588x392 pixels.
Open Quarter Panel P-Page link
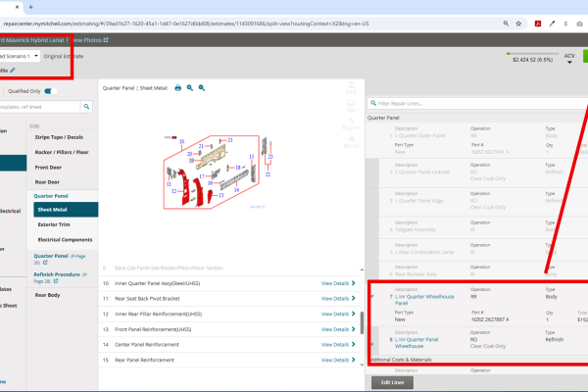[60, 259]
